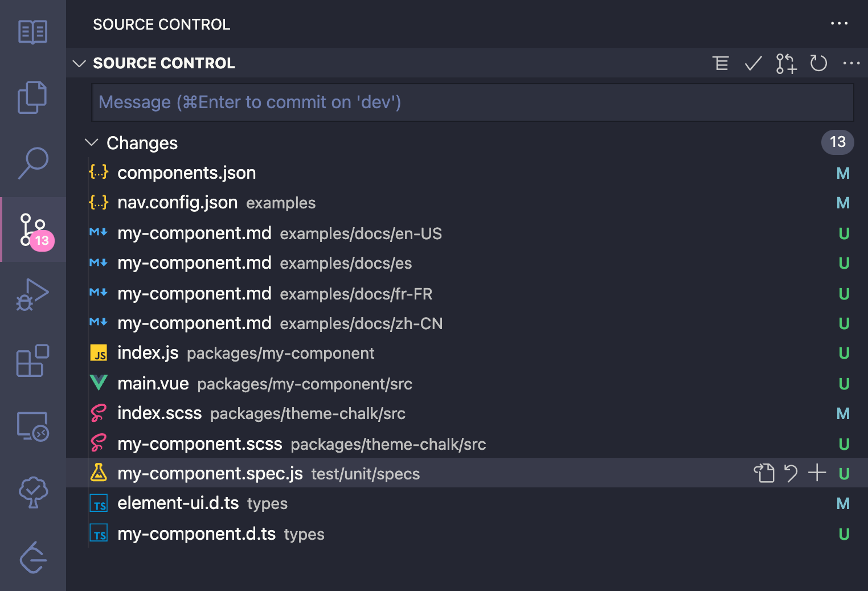Open the Explorer view in activity bar
Screen dimensions: 868x591
tap(32, 97)
